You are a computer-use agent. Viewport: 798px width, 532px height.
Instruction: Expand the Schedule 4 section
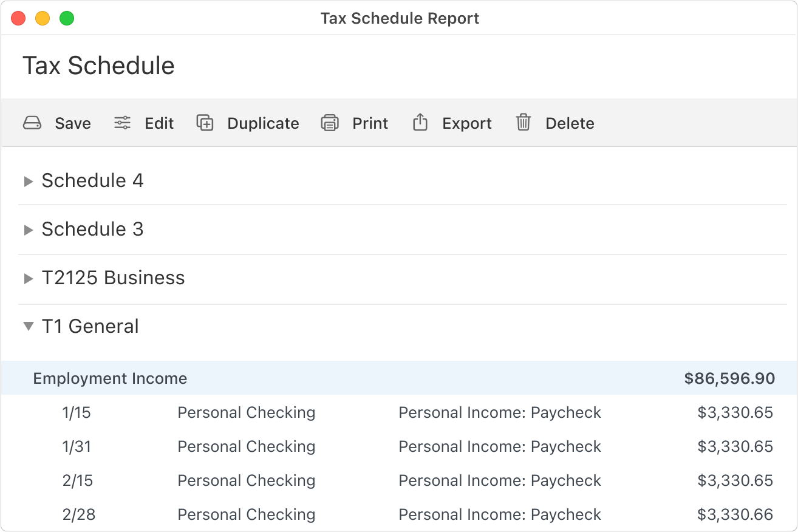pyautogui.click(x=28, y=181)
